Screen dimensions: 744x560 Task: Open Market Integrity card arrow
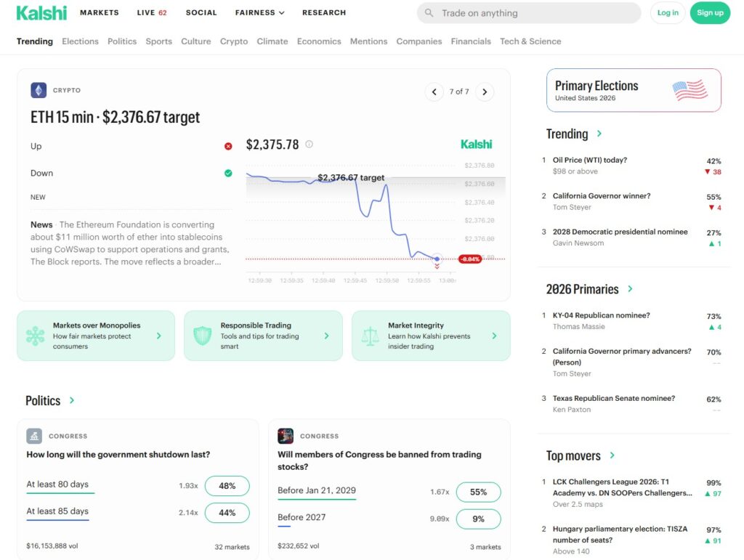pyautogui.click(x=494, y=336)
